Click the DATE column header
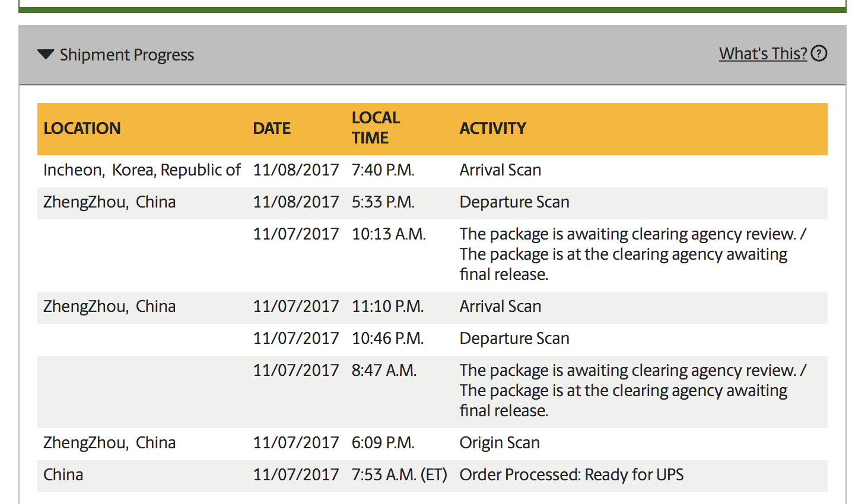This screenshot has width=852, height=504. click(x=272, y=129)
